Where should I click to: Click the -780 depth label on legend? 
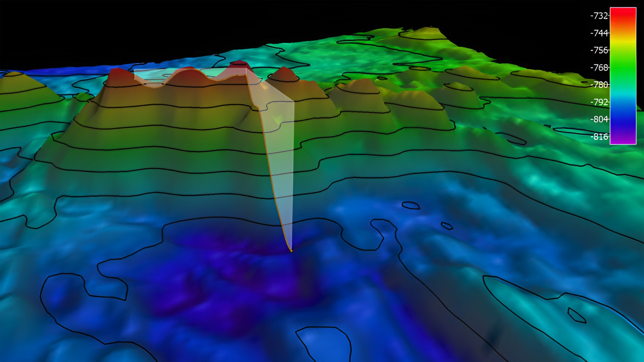(599, 85)
